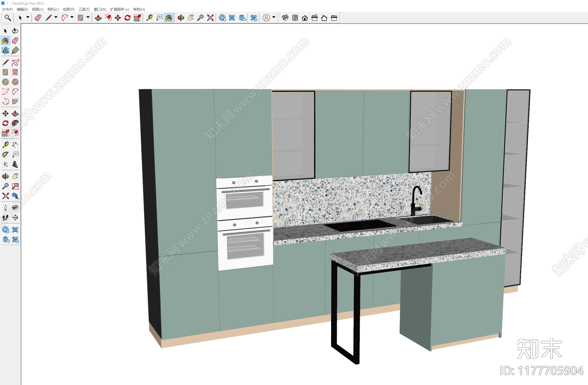Choose the Offset tool in the top toolbar
Image resolution: width=588 pixels, height=385 pixels.
coord(108,18)
